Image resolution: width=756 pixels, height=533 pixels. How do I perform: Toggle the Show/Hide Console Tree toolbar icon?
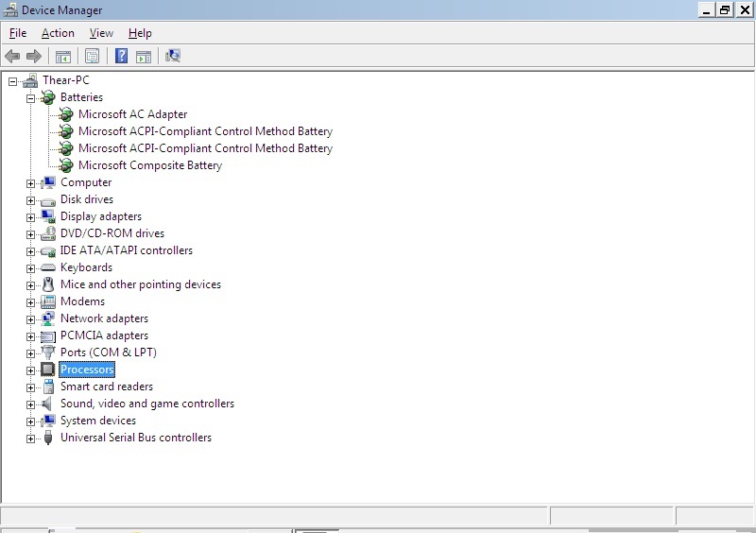[x=63, y=57]
